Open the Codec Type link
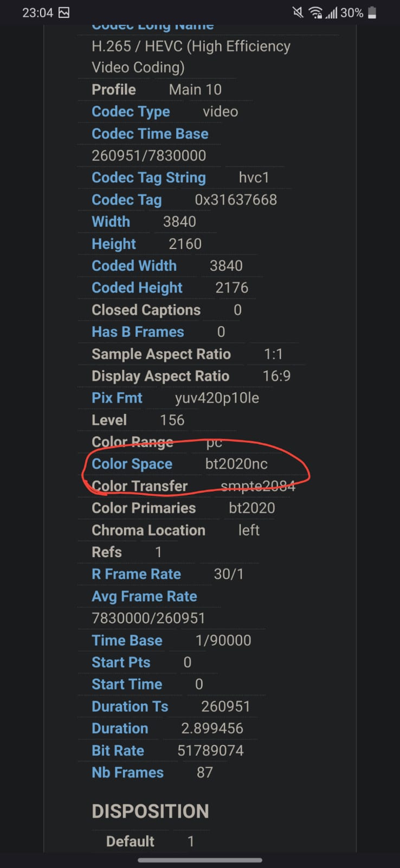 click(131, 111)
